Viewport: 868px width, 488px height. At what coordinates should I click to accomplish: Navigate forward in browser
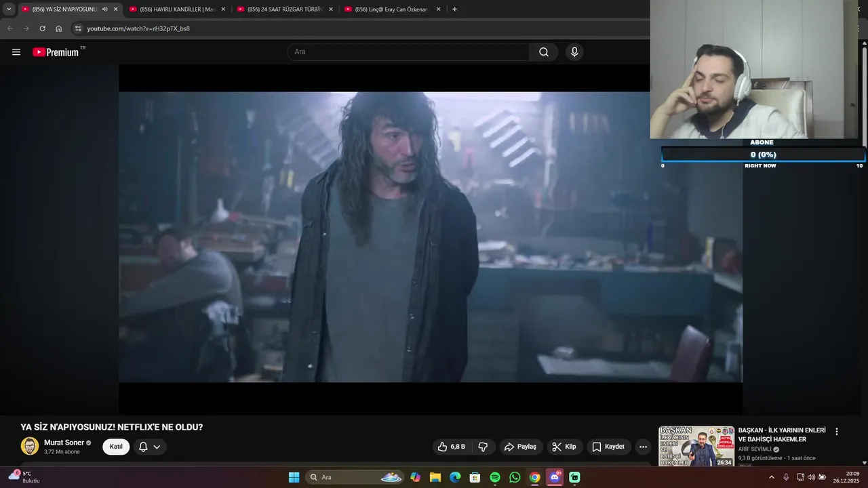(26, 28)
